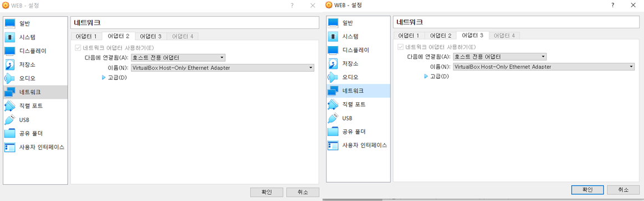The width and height of the screenshot is (644, 201).
Task: Cancel with 취소 button in right window
Action: pyautogui.click(x=623, y=189)
